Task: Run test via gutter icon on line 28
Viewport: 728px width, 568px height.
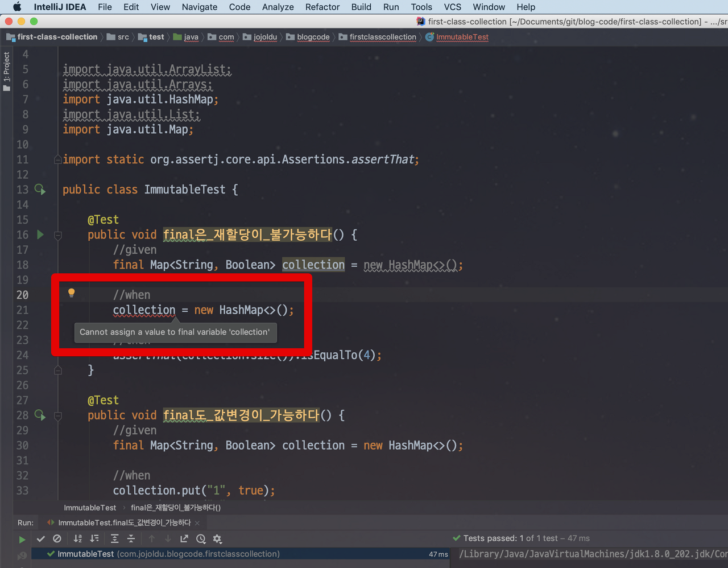Action: (x=40, y=415)
